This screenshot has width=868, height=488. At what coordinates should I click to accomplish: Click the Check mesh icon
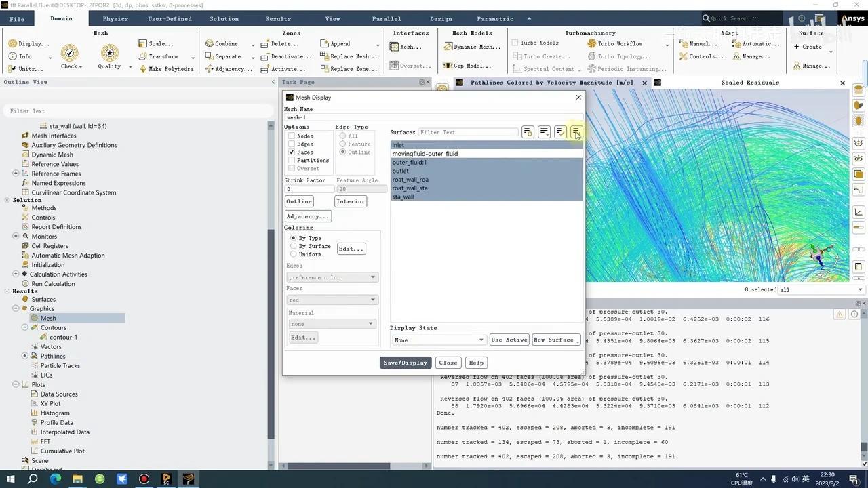pos(69,54)
